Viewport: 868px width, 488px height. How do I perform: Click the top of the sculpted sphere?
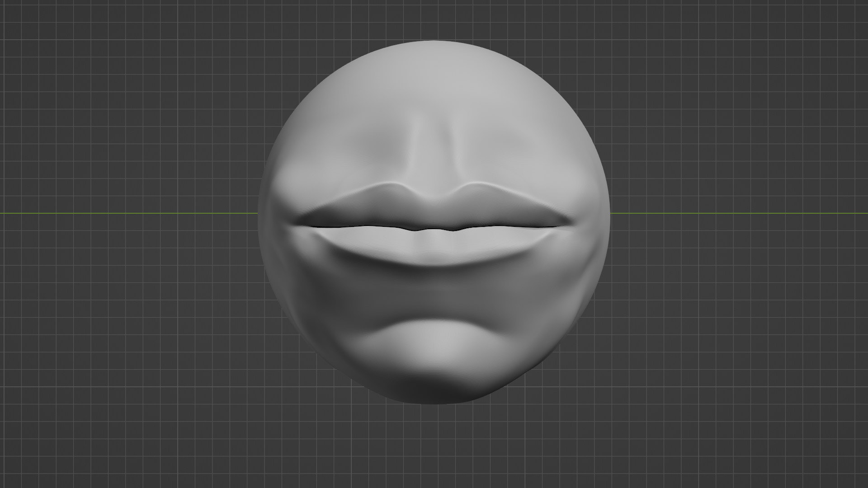(x=434, y=45)
